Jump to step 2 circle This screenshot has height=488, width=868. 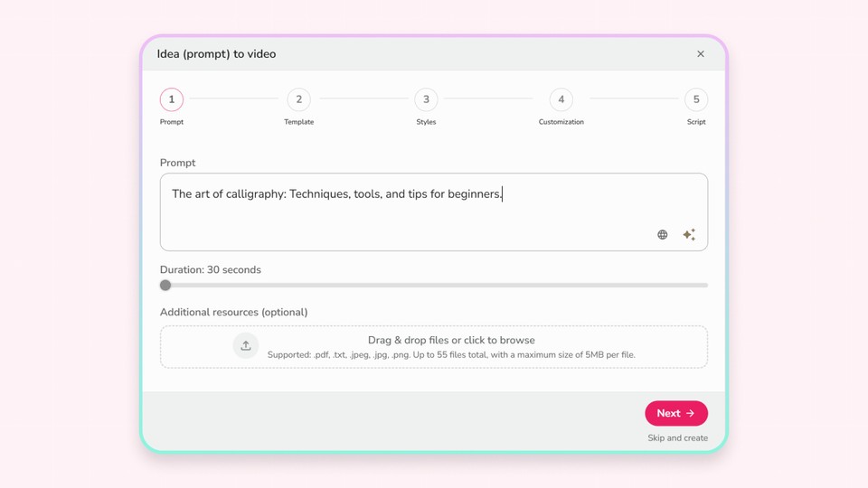coord(298,99)
